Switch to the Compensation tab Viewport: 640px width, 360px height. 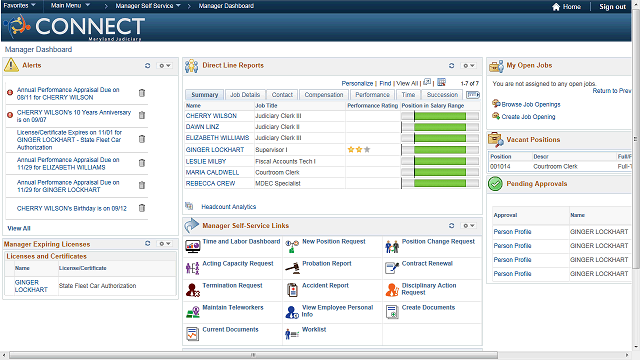point(324,95)
